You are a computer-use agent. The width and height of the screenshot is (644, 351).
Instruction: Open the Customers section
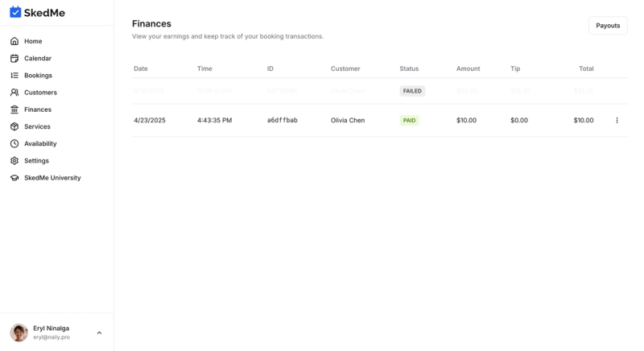coord(41,93)
